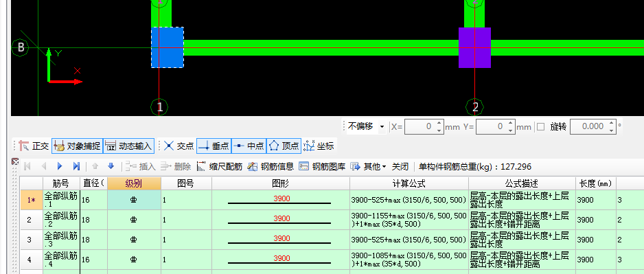Screen dimensions: 644x274
Task: Click the 图号 column header
Action: click(186, 183)
